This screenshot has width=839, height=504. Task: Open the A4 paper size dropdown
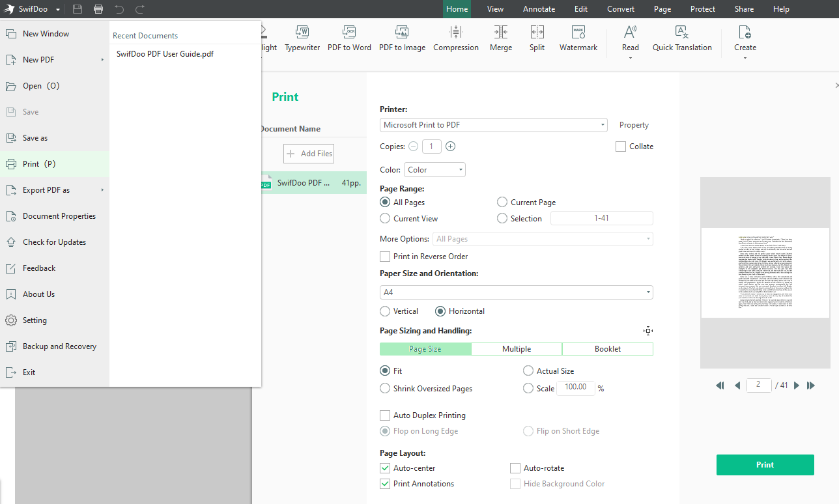[517, 292]
